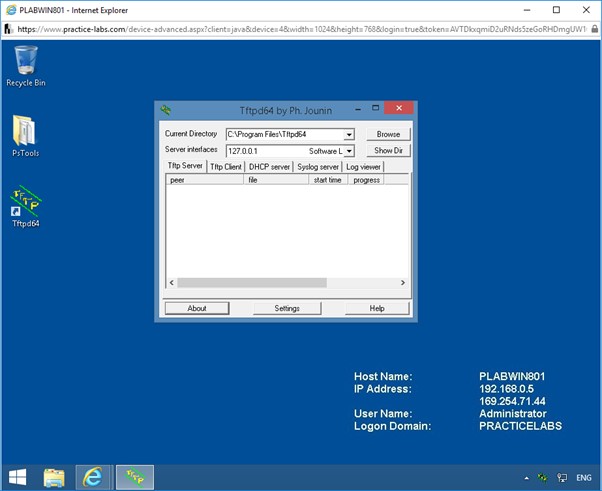Click the peer column header
The height and width of the screenshot is (491, 602).
[205, 180]
